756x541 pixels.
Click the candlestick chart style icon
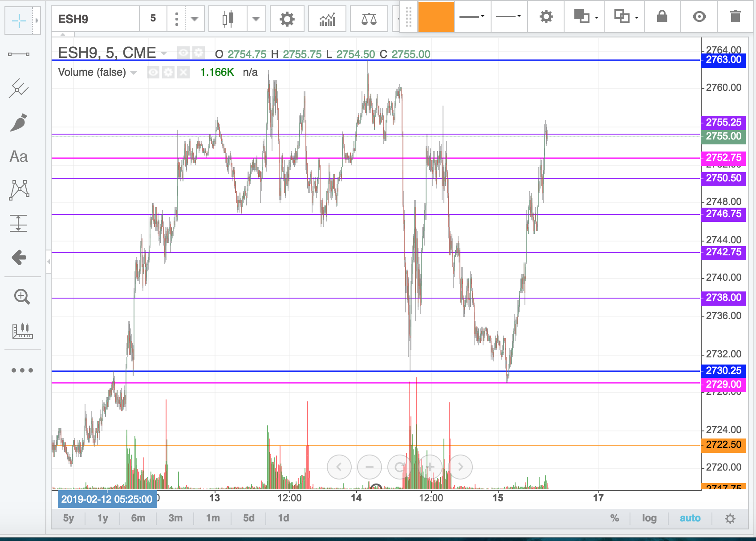tap(228, 19)
